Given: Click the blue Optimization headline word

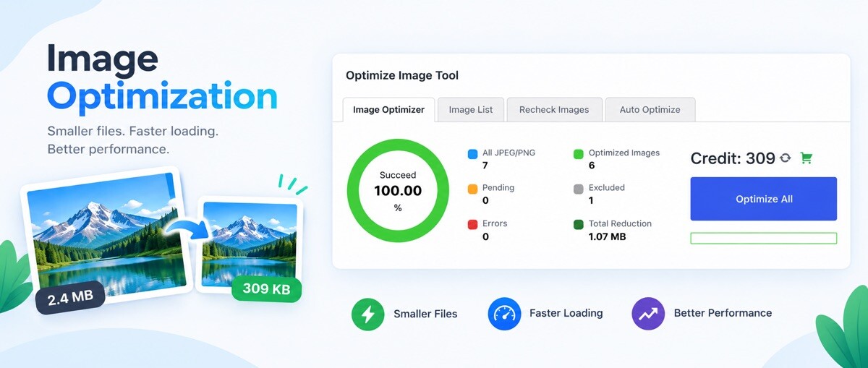Looking at the screenshot, I should point(162,98).
